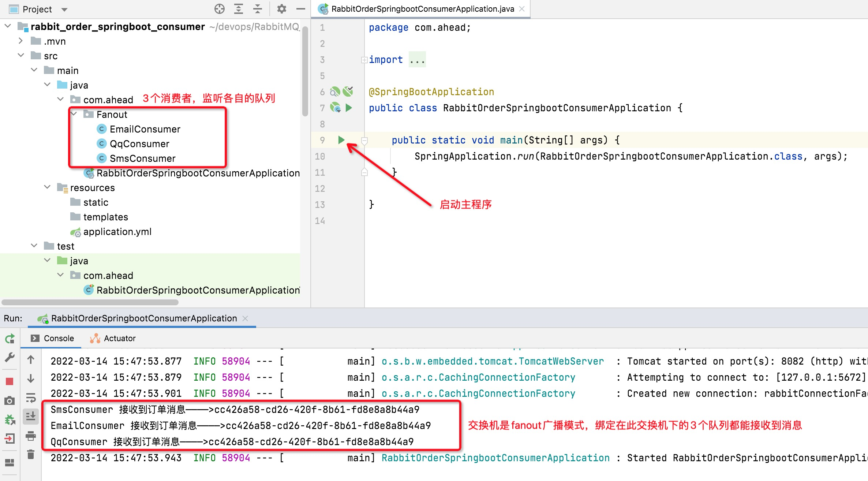Collapse the Fanout package folder
The image size is (868, 481).
point(74,114)
